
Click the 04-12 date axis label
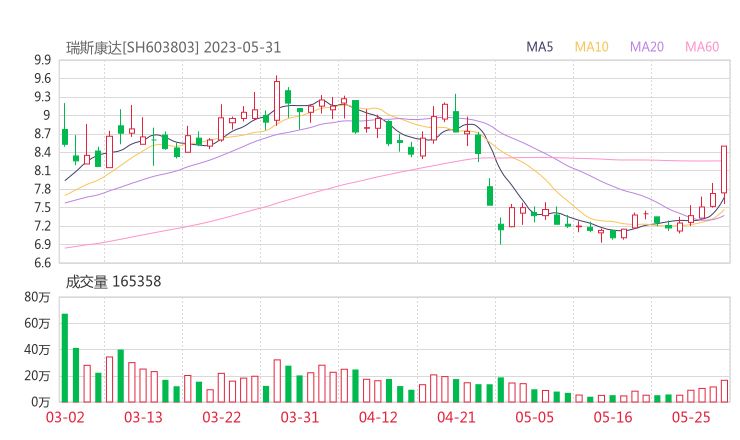[378, 417]
